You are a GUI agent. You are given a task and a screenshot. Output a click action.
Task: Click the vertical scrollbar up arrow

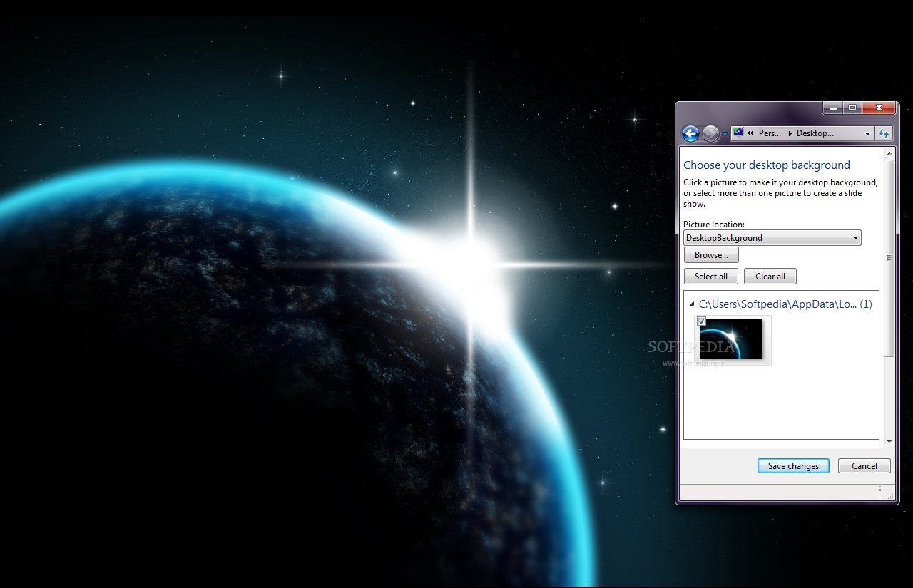tap(889, 153)
